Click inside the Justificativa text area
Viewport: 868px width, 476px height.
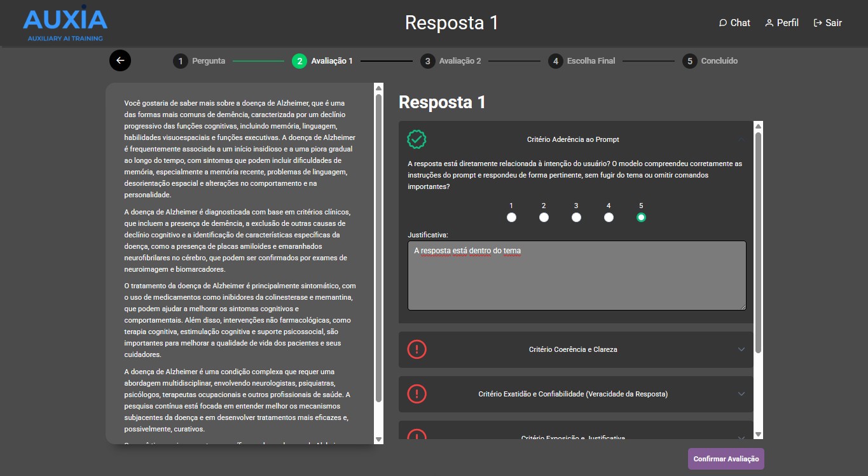click(x=577, y=276)
